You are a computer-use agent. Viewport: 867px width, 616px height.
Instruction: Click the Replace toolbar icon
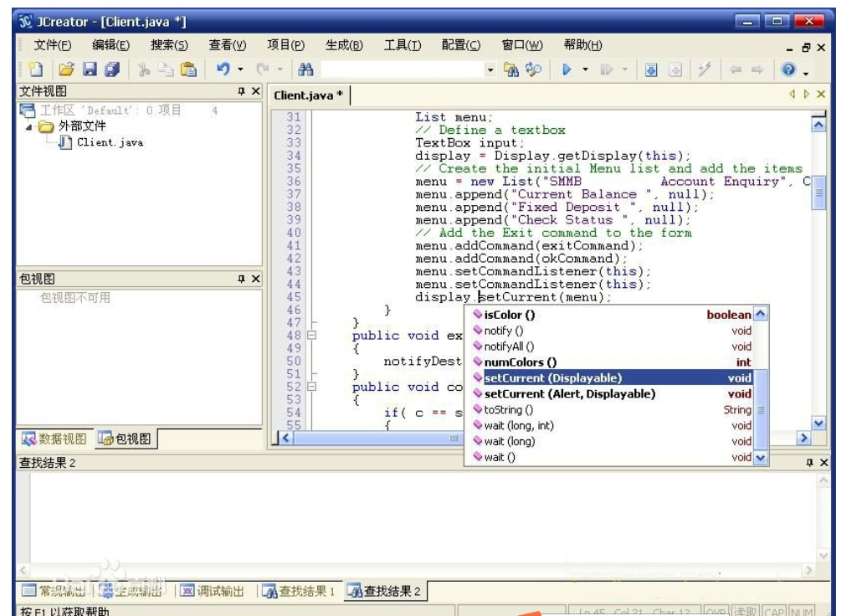point(534,69)
